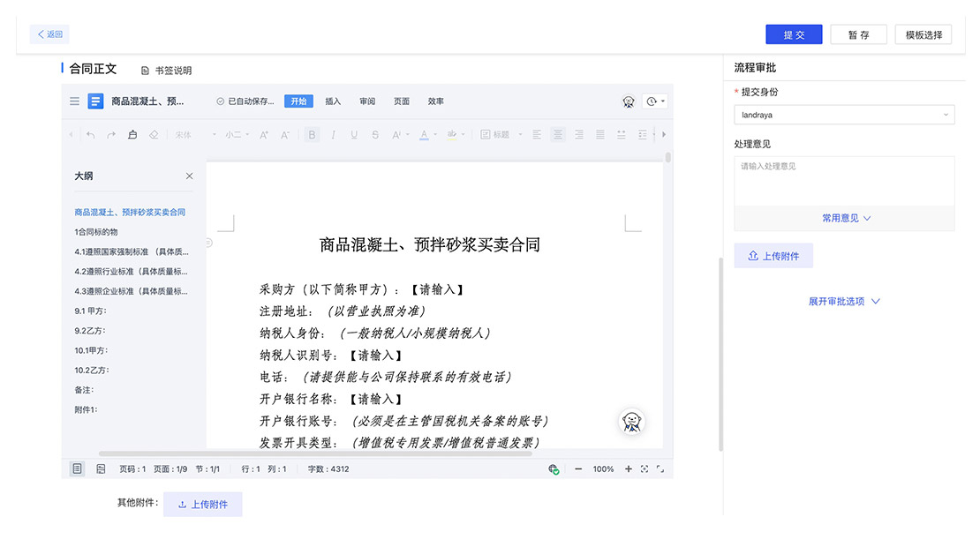
Task: Switch to the 插入 tab
Action: point(333,101)
